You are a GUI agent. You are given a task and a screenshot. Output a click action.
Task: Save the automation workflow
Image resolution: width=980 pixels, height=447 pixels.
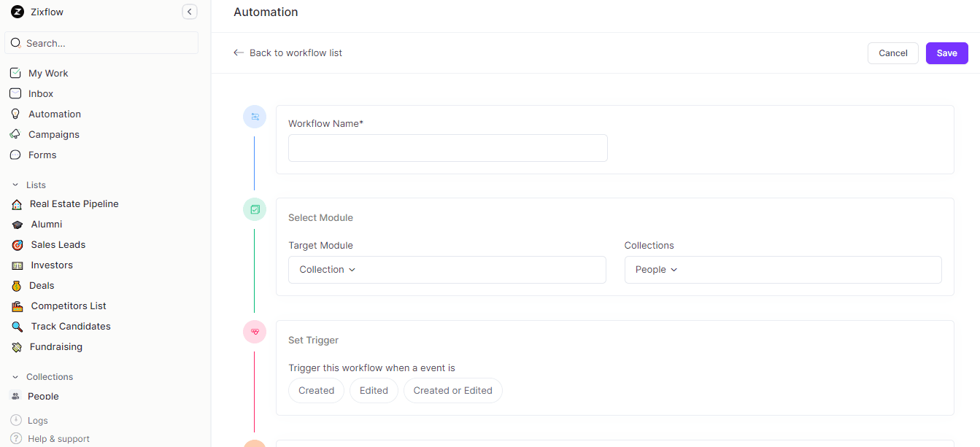coord(946,53)
